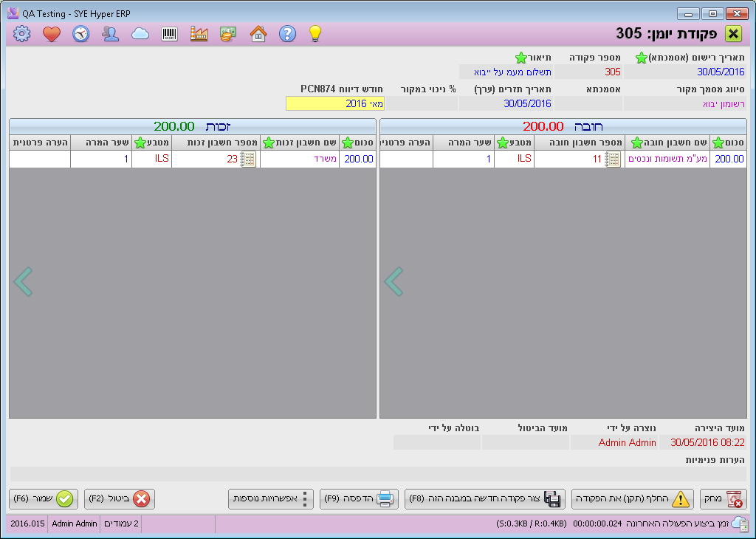This screenshot has height=539, width=756.
Task: Click the % ניכוי במקור field
Action: click(x=422, y=103)
